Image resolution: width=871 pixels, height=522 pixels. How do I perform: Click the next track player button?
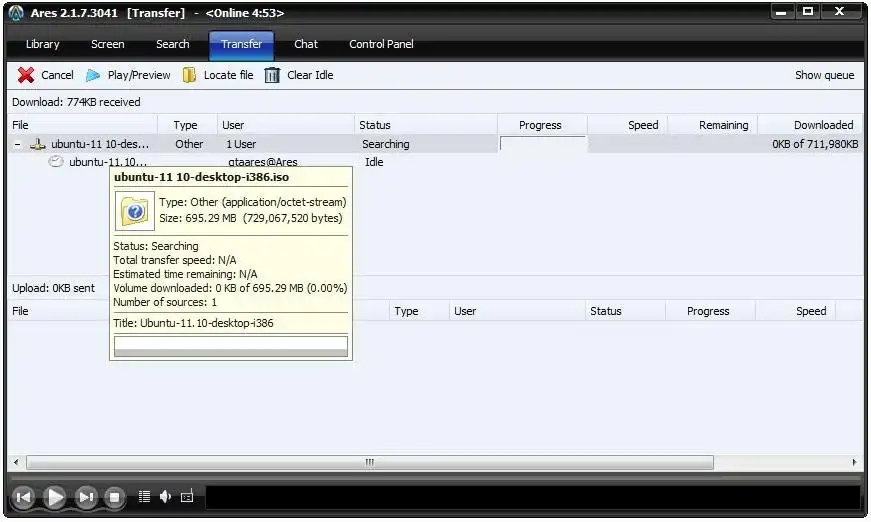[86, 496]
